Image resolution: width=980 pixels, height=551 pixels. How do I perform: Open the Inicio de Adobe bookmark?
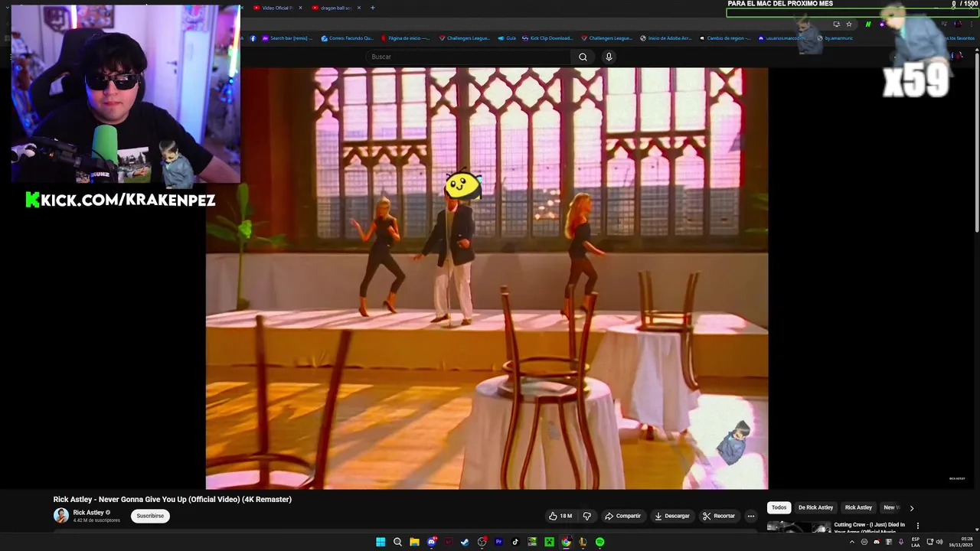tap(666, 38)
